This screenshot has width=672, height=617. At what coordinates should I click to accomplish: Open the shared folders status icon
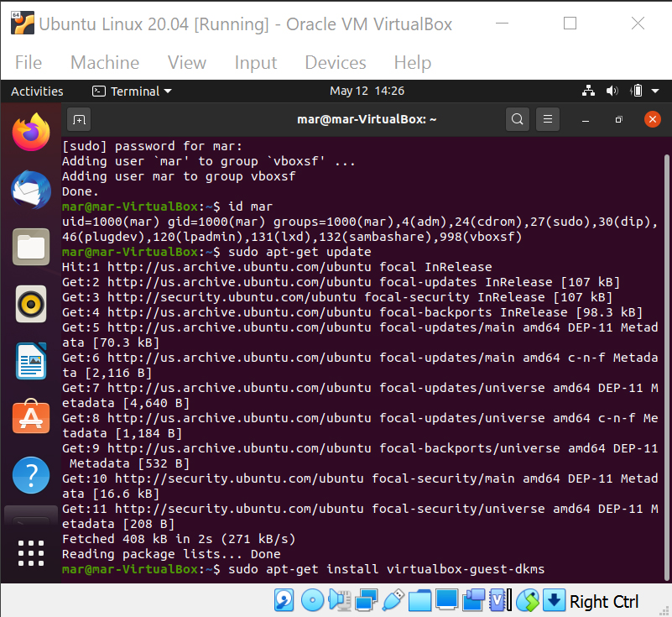(419, 599)
